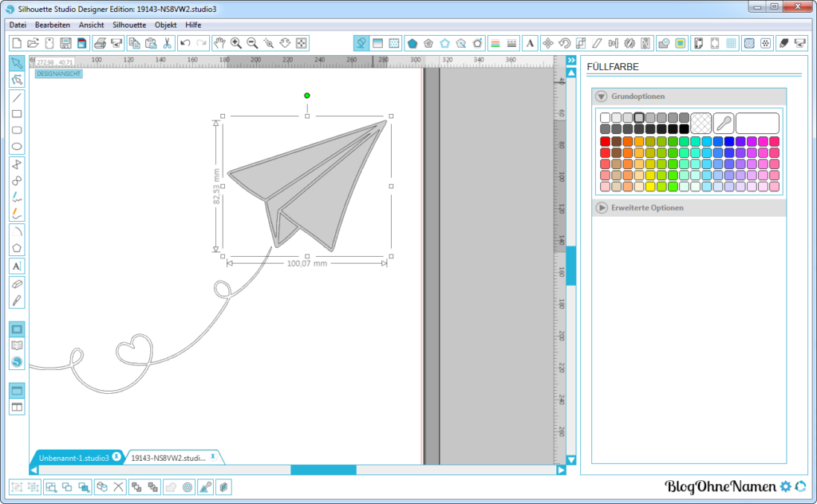Open the Objekt menu

(x=165, y=25)
